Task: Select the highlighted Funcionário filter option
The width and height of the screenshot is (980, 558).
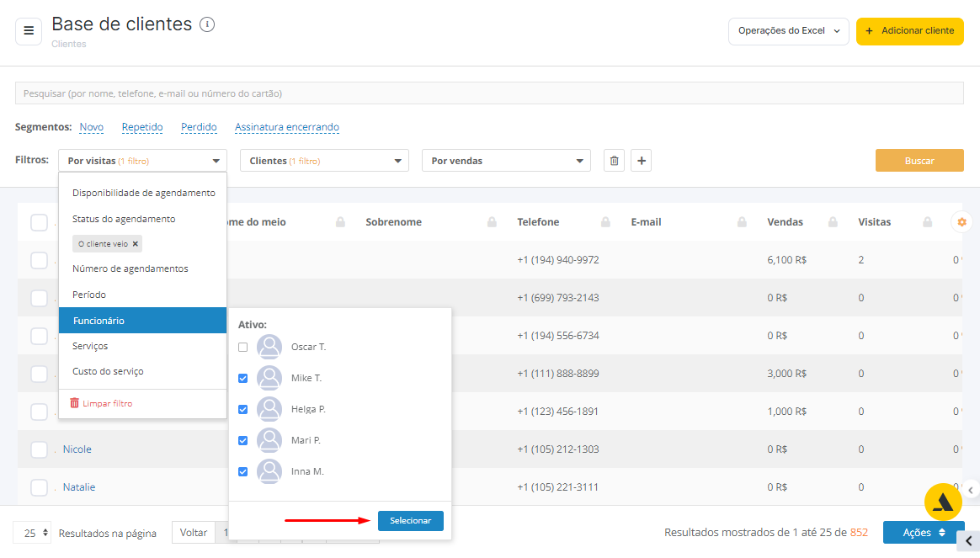Action: click(142, 321)
